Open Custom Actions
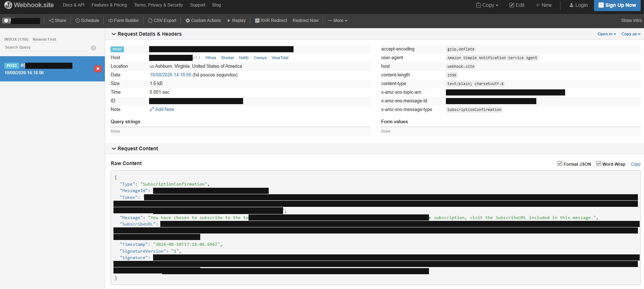Image resolution: width=644 pixels, height=289 pixels. [x=203, y=21]
